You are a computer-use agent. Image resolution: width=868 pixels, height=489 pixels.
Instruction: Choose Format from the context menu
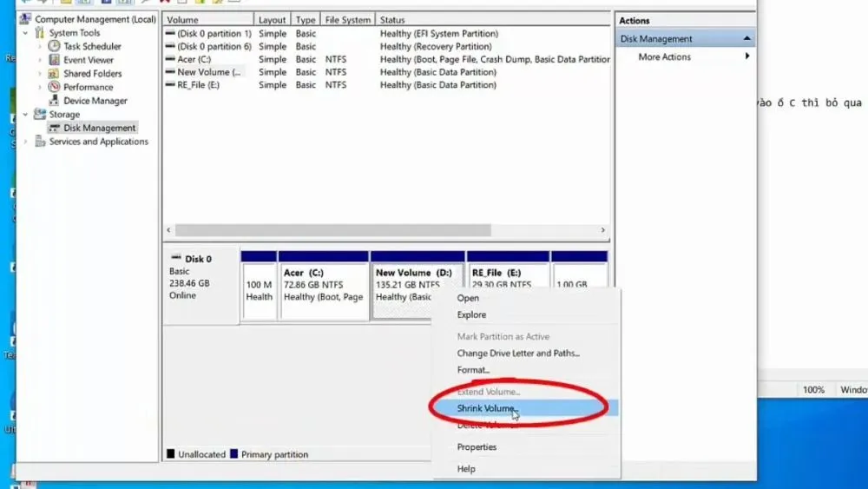473,370
